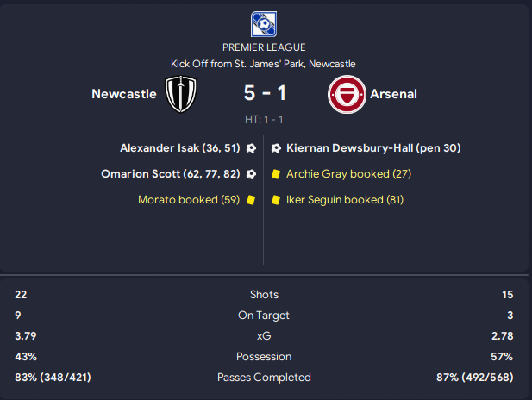Viewport: 532px width, 400px height.
Task: Open the Arsenal team name link
Action: point(393,94)
